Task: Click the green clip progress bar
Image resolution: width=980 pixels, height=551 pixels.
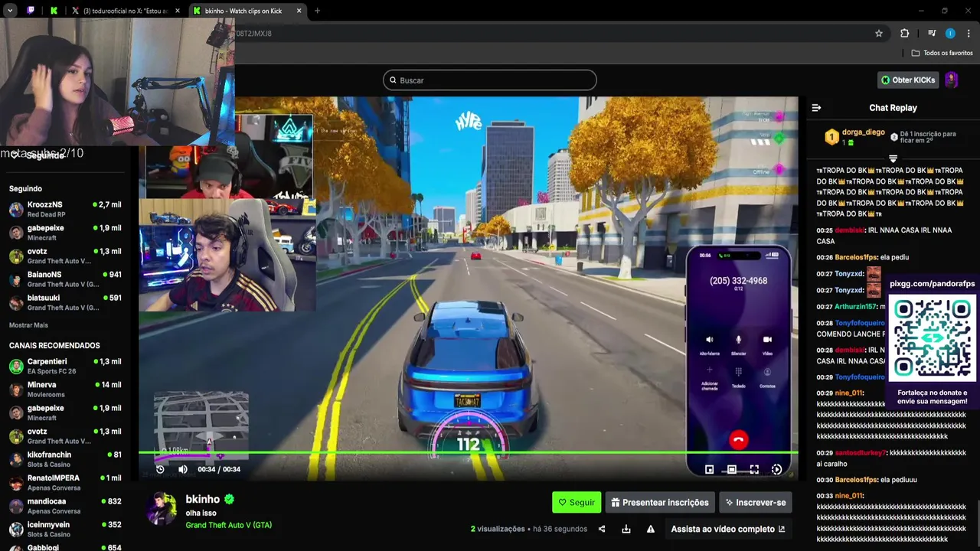Action: (x=468, y=454)
